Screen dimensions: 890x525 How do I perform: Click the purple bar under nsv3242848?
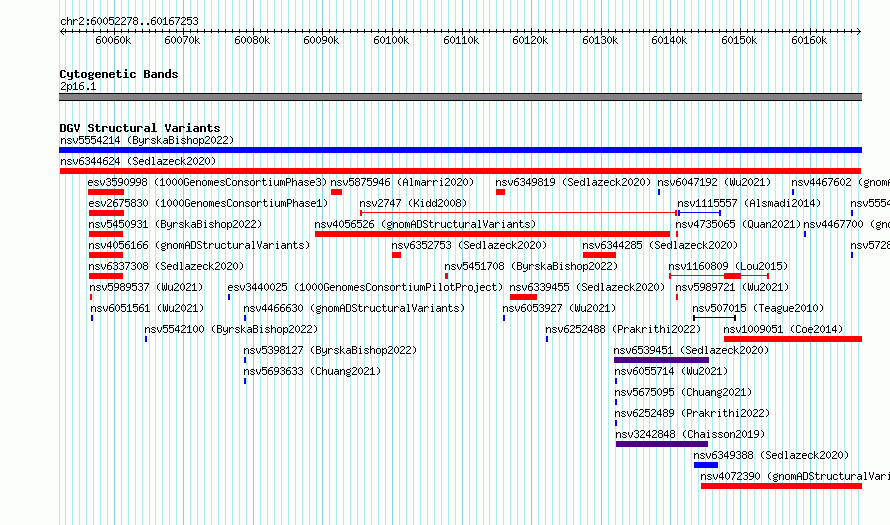pos(662,444)
